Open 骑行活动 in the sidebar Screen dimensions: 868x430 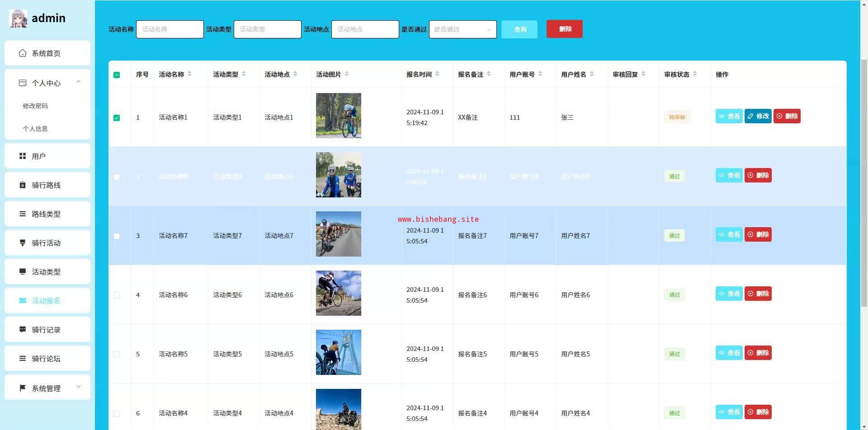[47, 243]
